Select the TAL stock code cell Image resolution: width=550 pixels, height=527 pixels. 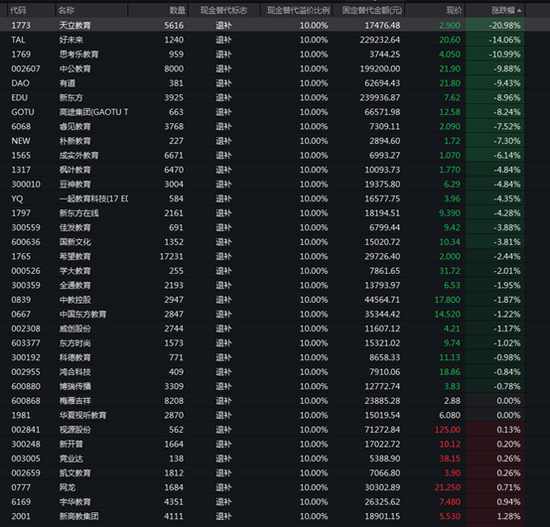click(18, 40)
